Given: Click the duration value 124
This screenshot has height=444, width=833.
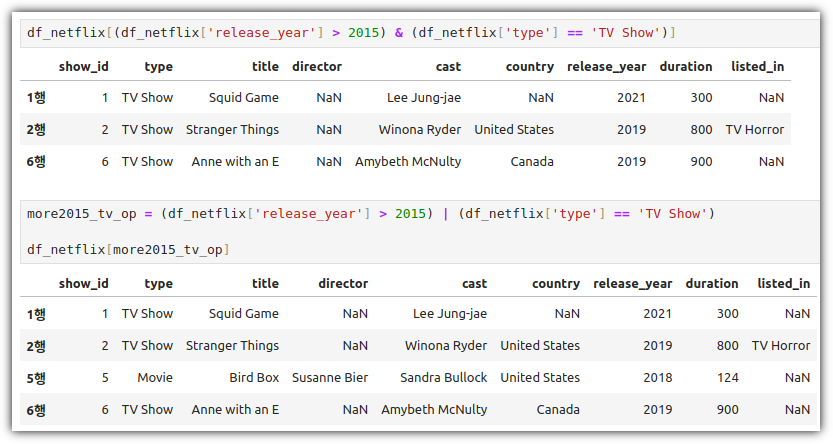Looking at the screenshot, I should point(727,378).
